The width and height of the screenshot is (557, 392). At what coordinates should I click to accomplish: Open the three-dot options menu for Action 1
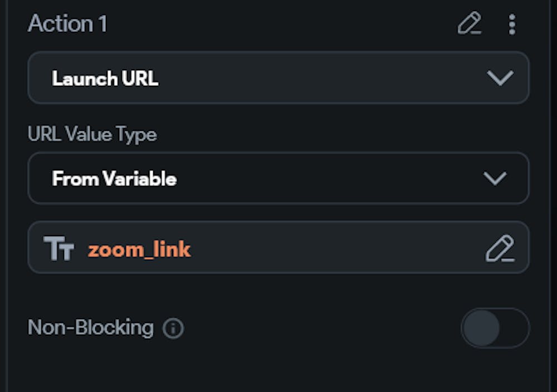(511, 24)
